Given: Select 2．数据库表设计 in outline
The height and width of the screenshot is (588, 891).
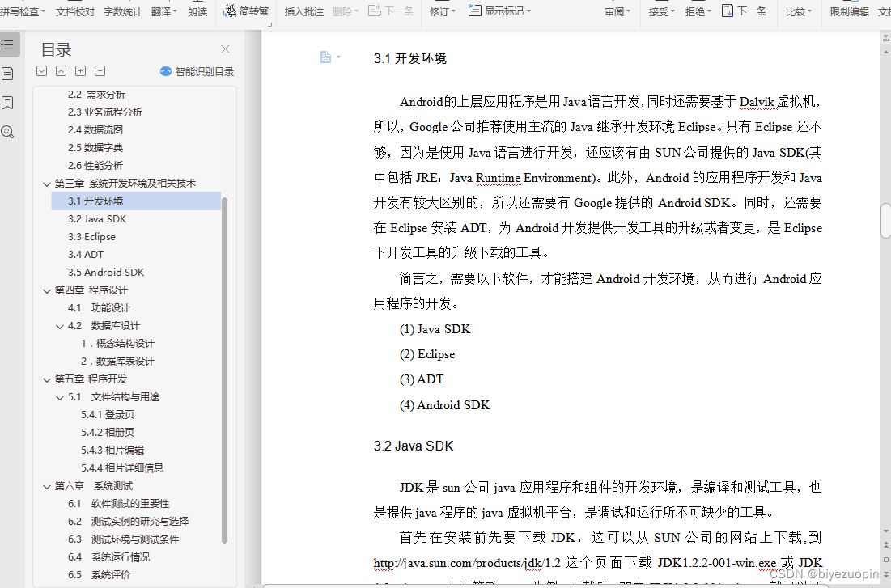Looking at the screenshot, I should (117, 362).
